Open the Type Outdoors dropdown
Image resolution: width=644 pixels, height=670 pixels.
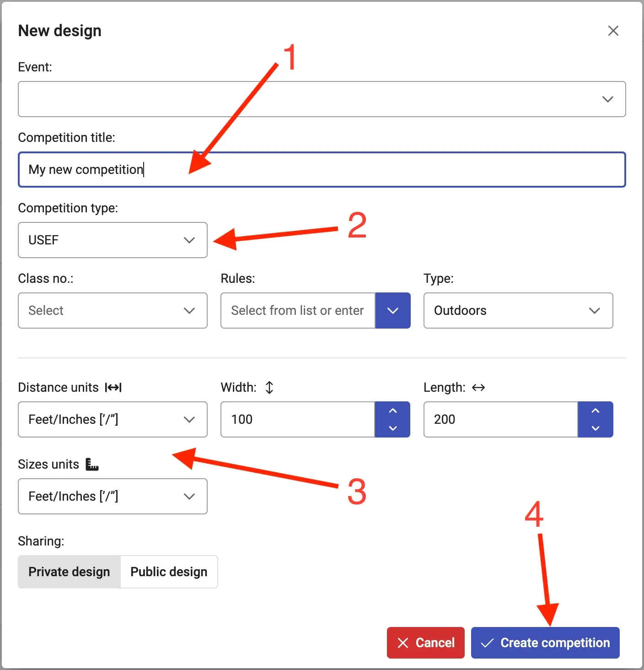(x=518, y=311)
